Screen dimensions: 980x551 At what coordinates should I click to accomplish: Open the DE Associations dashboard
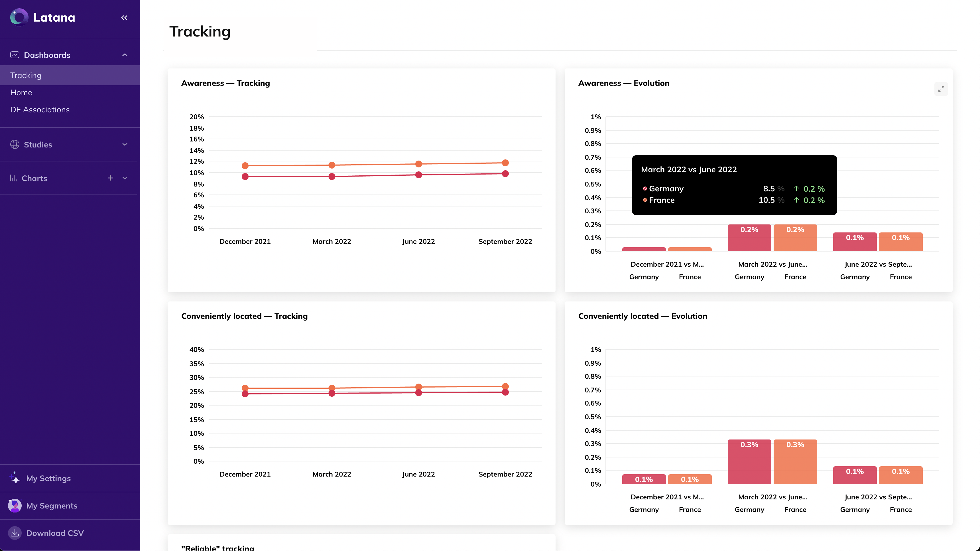40,110
